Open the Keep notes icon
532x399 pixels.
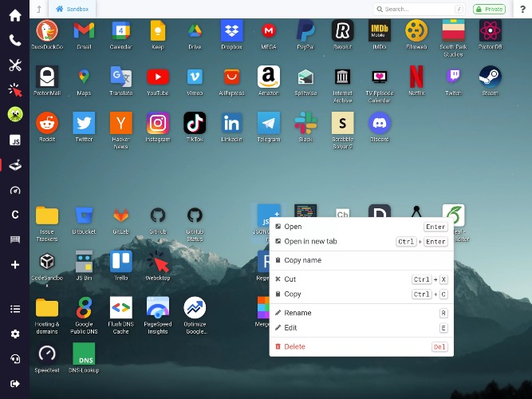pos(158,30)
